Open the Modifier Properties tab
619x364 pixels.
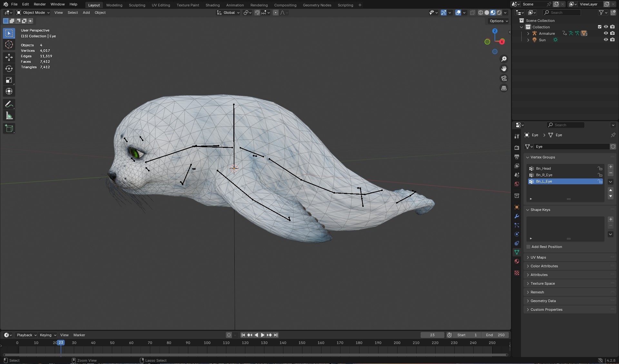pos(516,216)
